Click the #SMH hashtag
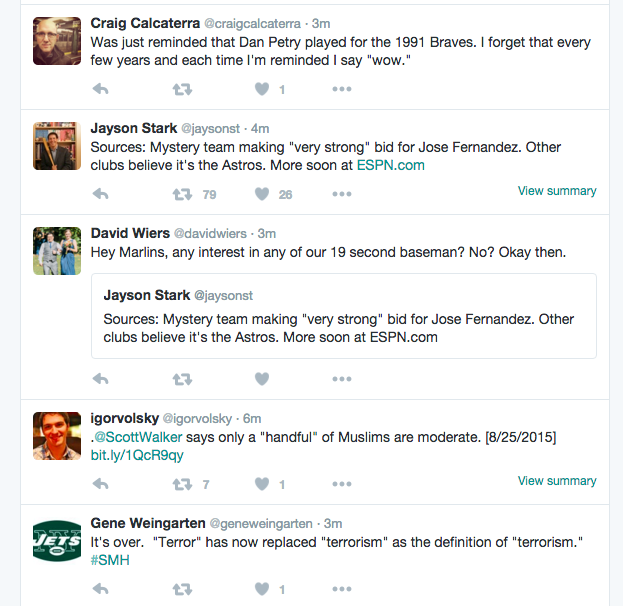Screen dimensions: 623x606 [110, 560]
